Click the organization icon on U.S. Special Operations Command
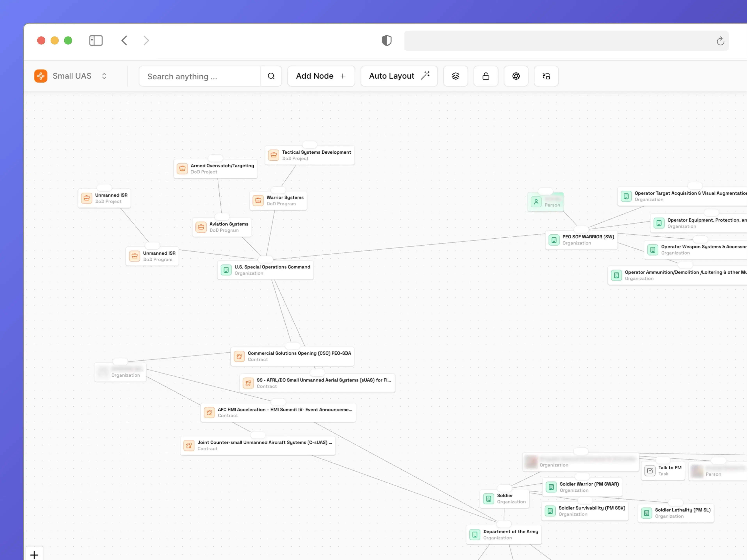The height and width of the screenshot is (560, 749). pyautogui.click(x=226, y=270)
